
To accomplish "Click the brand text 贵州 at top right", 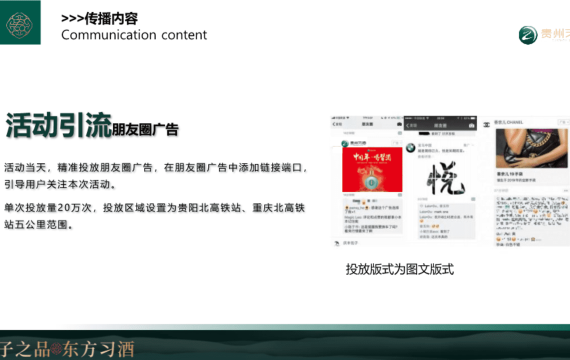I will point(554,34).
